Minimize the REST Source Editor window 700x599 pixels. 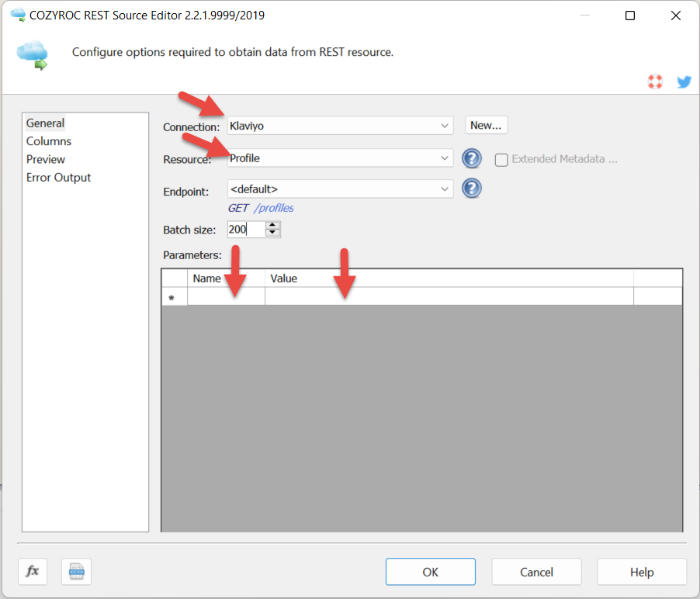tap(585, 16)
